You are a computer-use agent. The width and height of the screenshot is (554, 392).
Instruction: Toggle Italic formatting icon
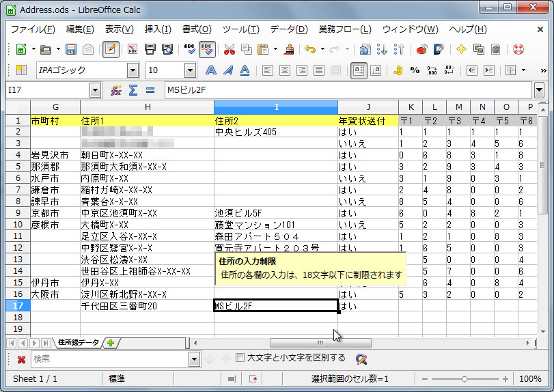pos(228,70)
